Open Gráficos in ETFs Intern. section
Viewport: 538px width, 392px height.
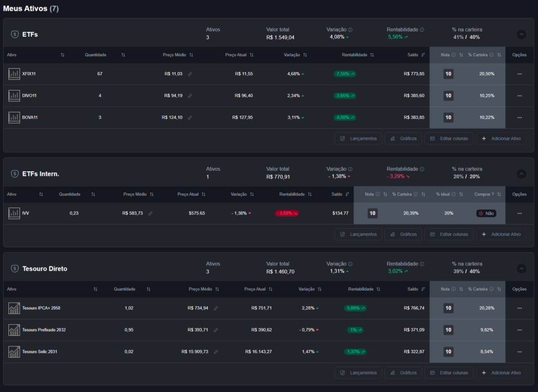[x=403, y=234]
